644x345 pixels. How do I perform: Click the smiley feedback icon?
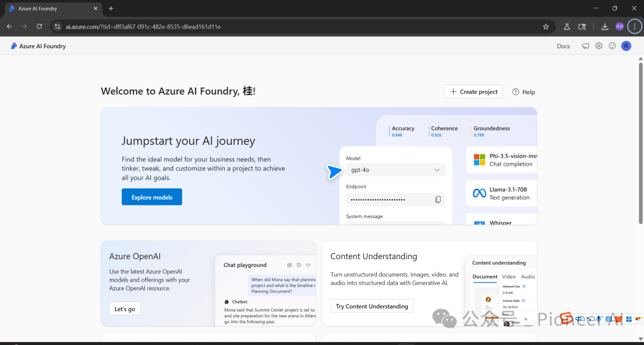click(612, 46)
